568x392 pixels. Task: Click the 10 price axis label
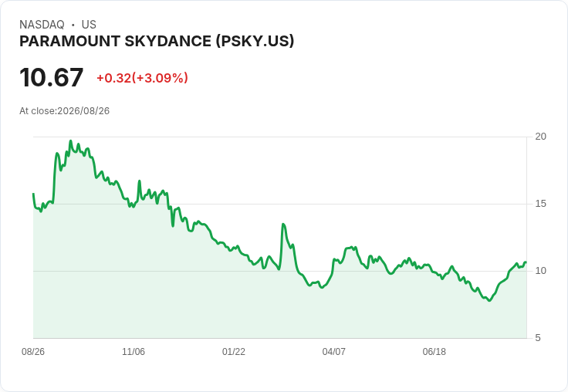point(540,271)
